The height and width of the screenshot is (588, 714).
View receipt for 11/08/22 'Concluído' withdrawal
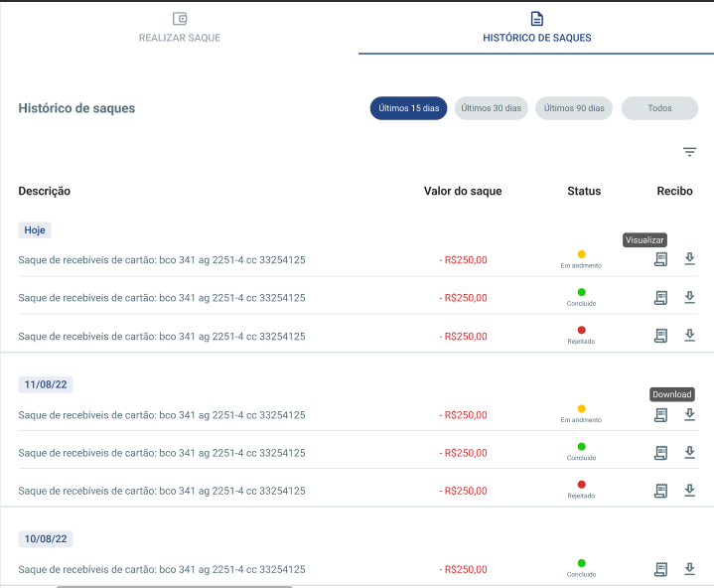pyautogui.click(x=660, y=453)
